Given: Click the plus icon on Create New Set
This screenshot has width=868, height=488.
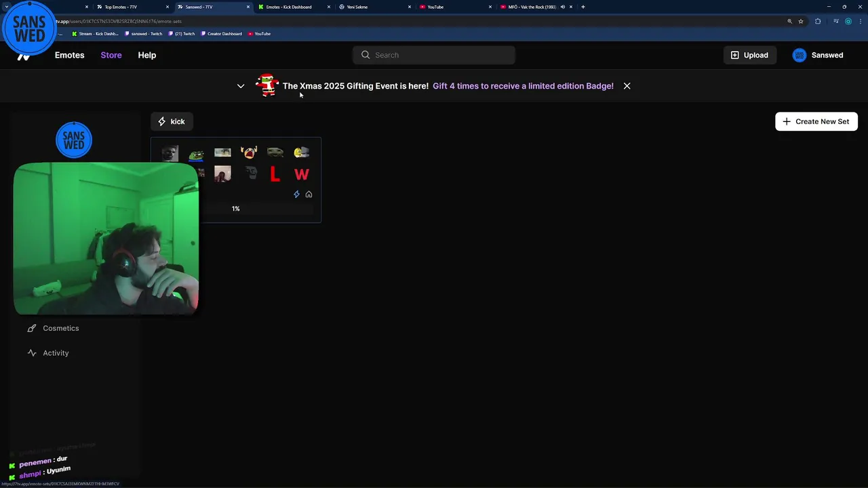Looking at the screenshot, I should [786, 121].
